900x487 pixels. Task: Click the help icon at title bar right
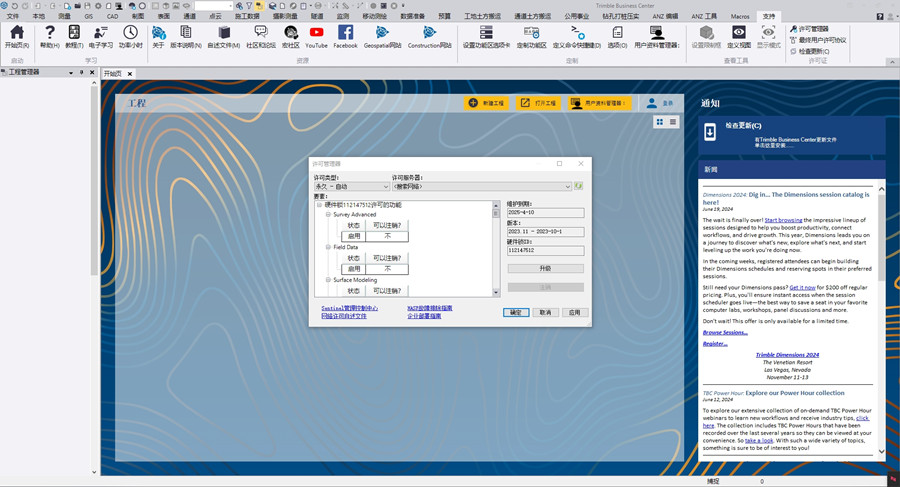[880, 17]
